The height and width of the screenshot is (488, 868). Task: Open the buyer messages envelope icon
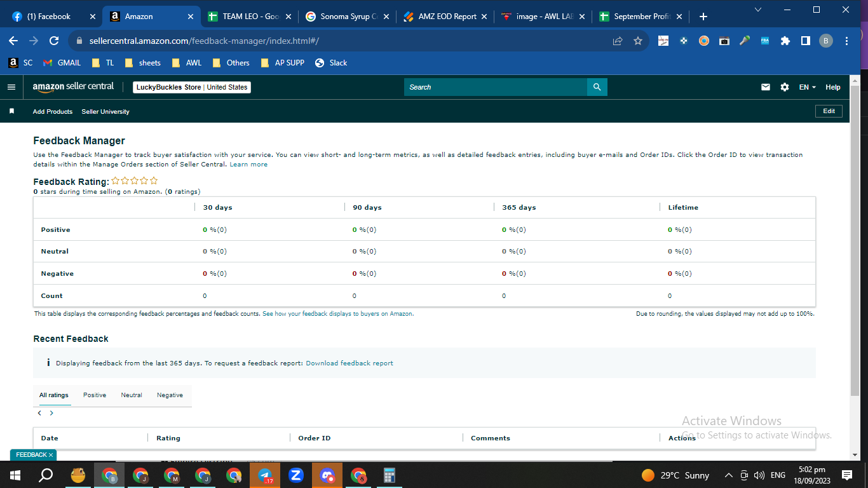[766, 87]
